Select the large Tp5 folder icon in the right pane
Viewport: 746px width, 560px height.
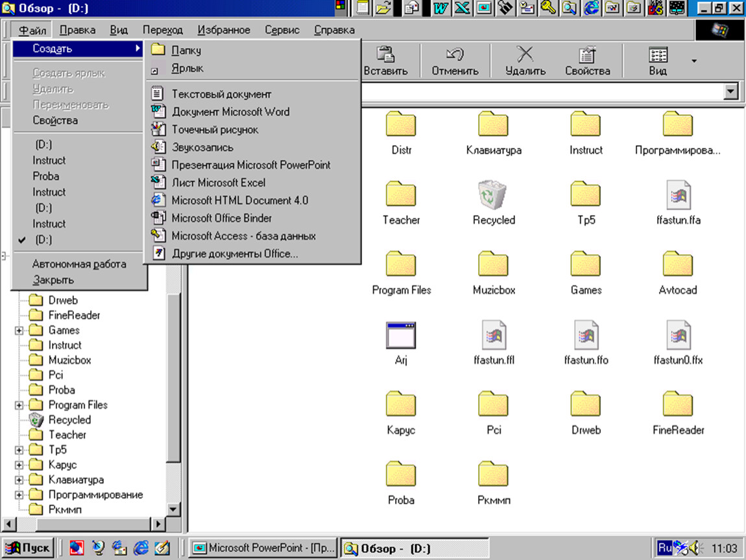[585, 194]
